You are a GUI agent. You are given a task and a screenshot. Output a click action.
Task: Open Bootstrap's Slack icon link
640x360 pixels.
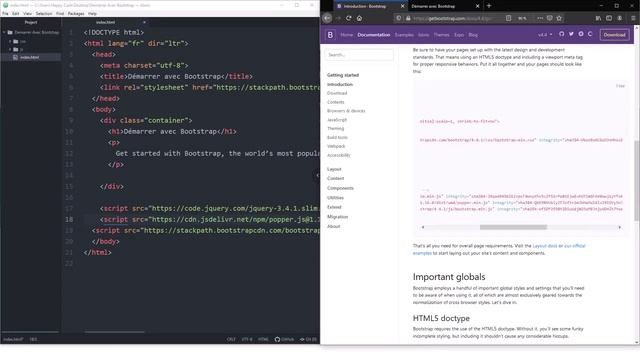click(581, 34)
